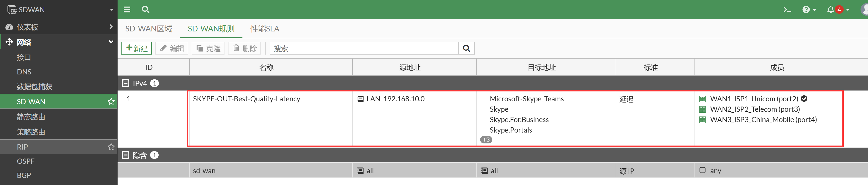Sort by the 标准 column header
The image size is (868, 185).
click(x=655, y=67)
